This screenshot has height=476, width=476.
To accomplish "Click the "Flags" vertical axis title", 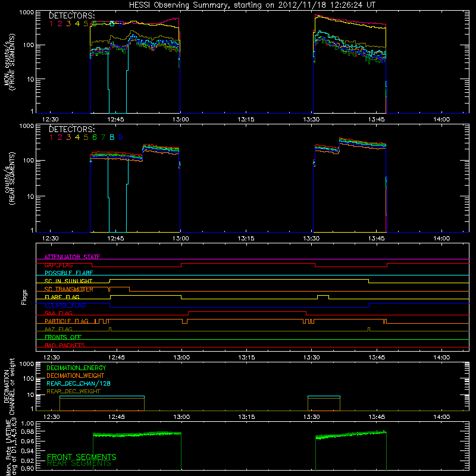I will click(x=24, y=297).
